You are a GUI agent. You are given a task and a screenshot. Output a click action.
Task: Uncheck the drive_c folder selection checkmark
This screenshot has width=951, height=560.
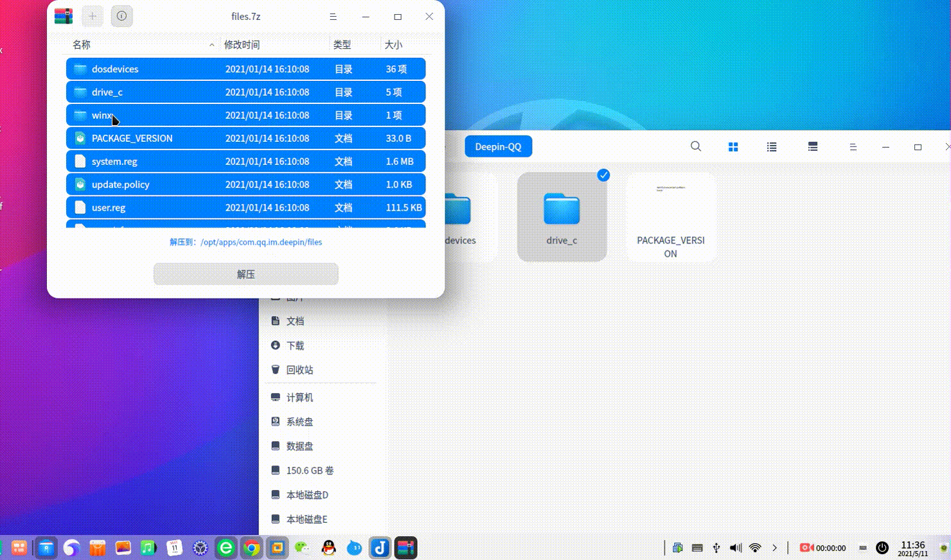pyautogui.click(x=603, y=175)
